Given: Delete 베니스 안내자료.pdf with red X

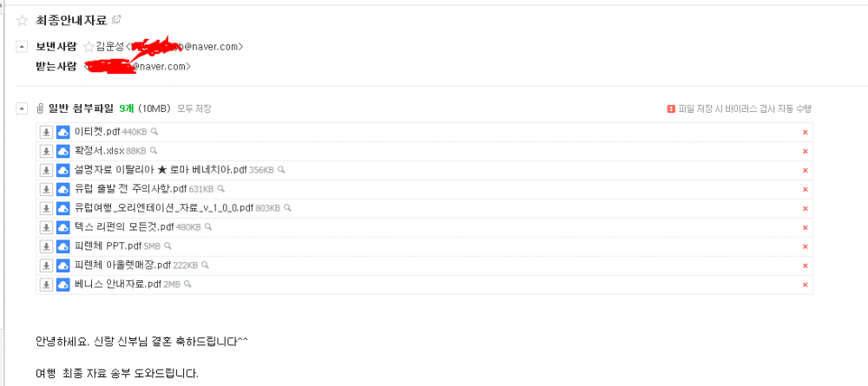Looking at the screenshot, I should pos(805,285).
